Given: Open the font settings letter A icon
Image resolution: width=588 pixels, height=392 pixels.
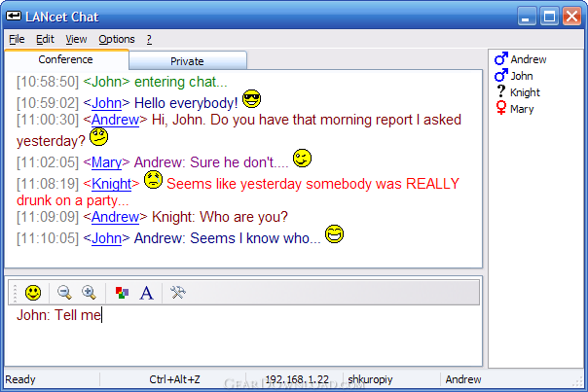Looking at the screenshot, I should click(147, 293).
